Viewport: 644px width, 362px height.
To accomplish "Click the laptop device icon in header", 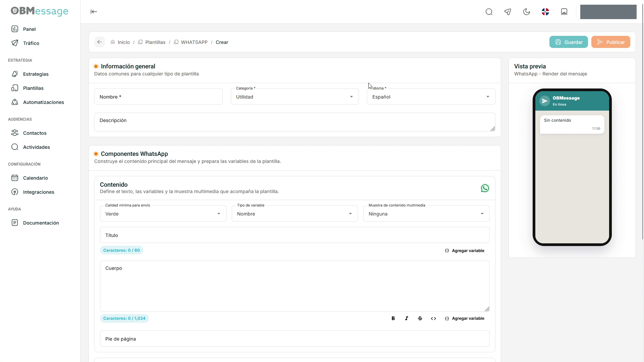I will tap(564, 12).
